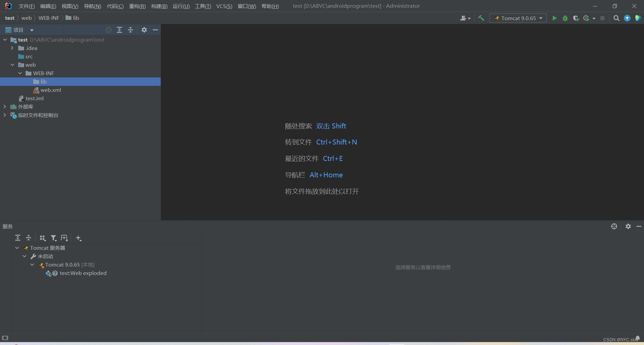
Task: Start Tomcat in Debug mode (bug icon)
Action: pos(566,18)
